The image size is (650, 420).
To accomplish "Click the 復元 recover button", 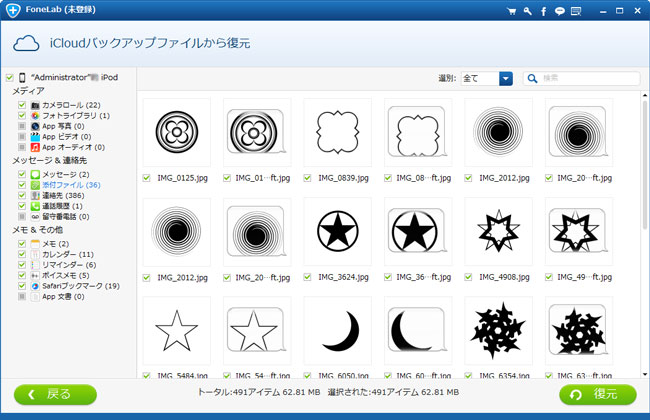I will pos(596,394).
